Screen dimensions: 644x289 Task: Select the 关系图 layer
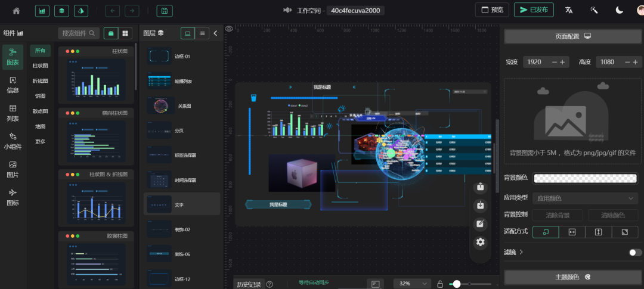[182, 106]
